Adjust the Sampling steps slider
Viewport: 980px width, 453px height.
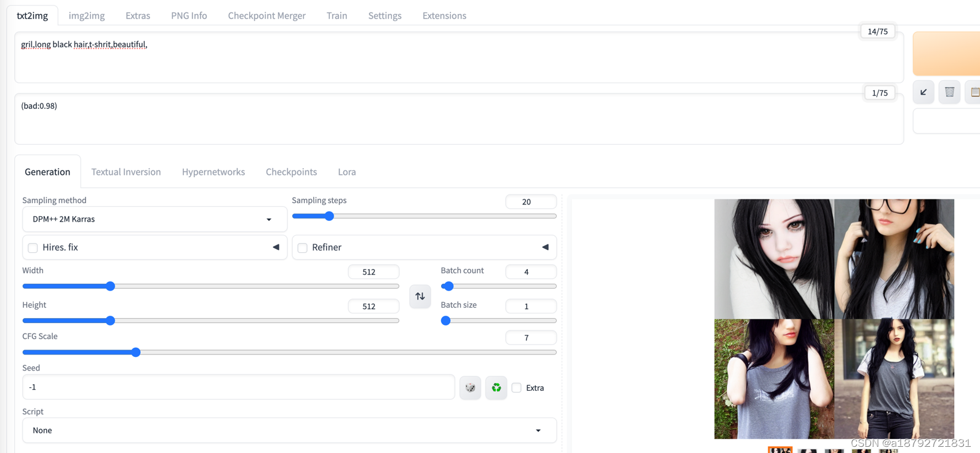(x=424, y=216)
